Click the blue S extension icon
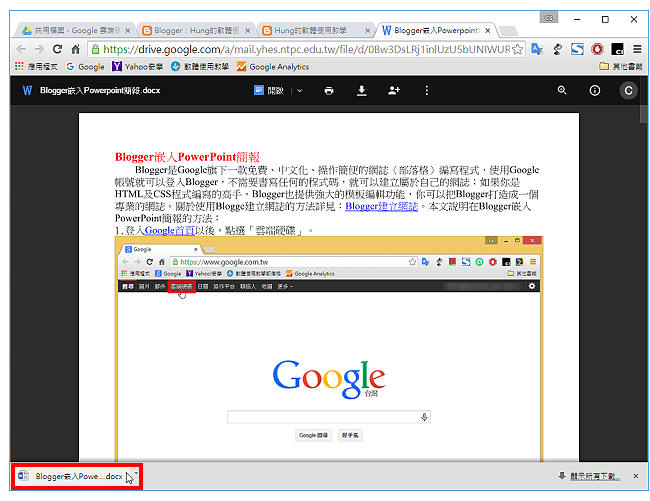The height and width of the screenshot is (501, 650). pyautogui.click(x=577, y=49)
